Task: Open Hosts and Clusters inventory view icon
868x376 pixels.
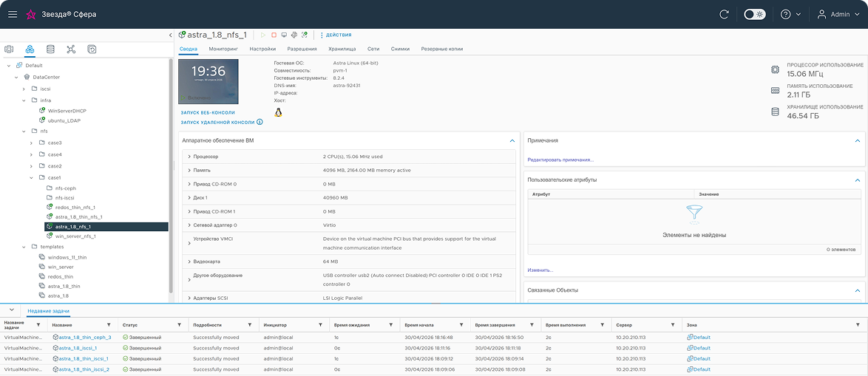Action: (9, 49)
